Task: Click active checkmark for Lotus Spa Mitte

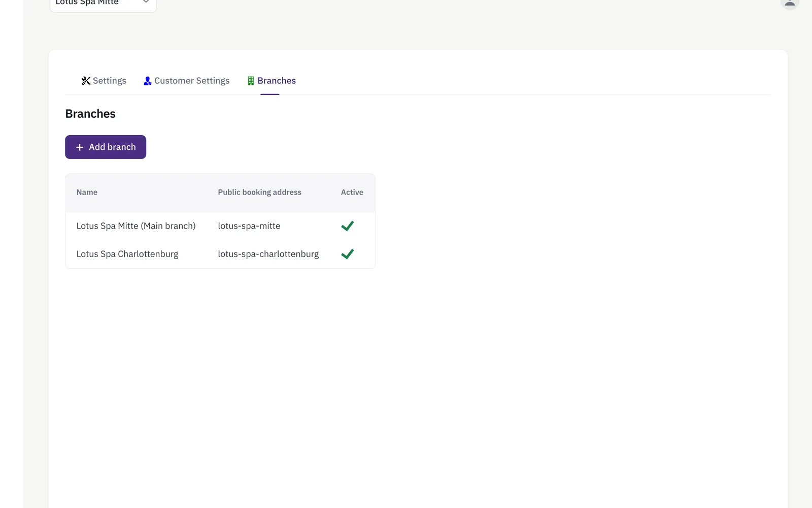Action: pyautogui.click(x=348, y=226)
